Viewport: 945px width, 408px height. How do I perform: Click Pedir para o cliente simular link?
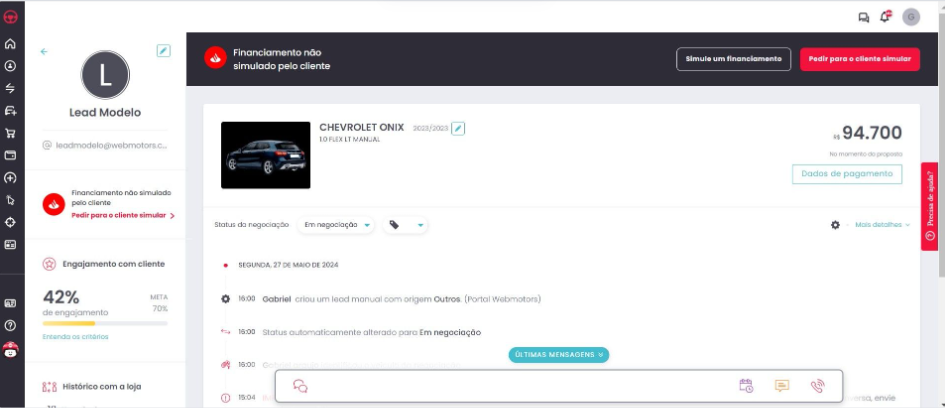tap(123, 215)
